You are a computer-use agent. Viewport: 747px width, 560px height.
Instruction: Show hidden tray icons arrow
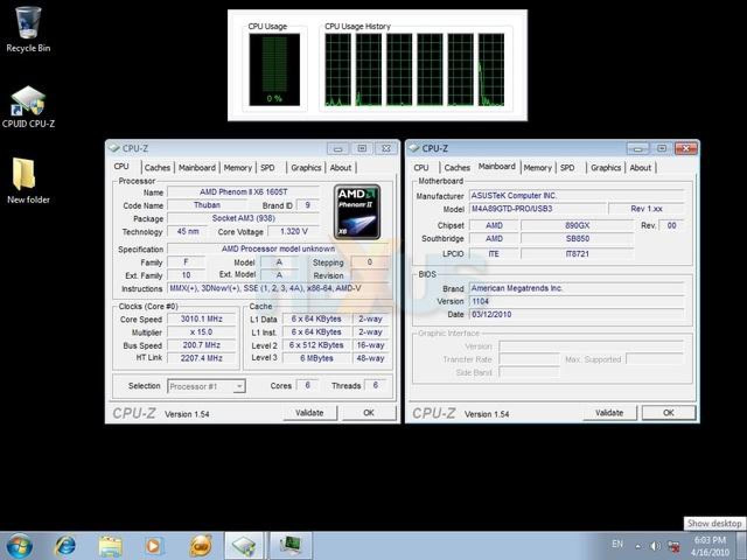coord(638,546)
